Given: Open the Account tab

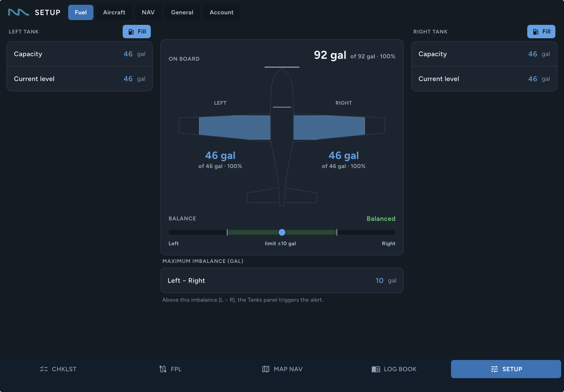Looking at the screenshot, I should pyautogui.click(x=221, y=12).
